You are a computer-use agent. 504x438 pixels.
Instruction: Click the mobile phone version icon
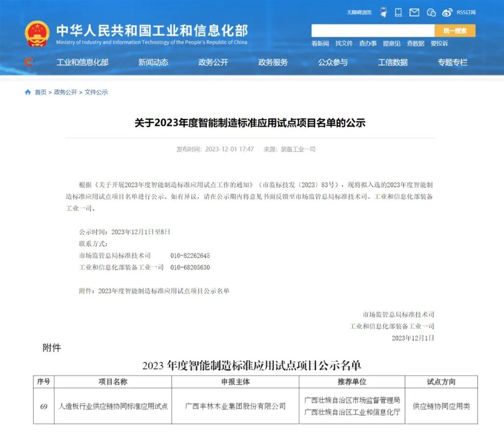pyautogui.click(x=398, y=12)
